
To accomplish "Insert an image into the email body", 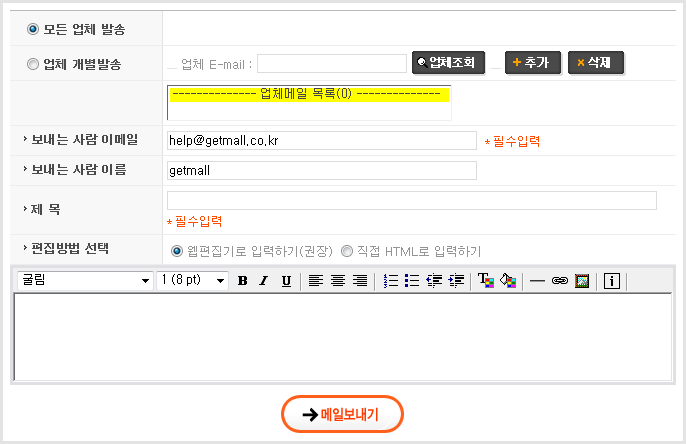I will (x=581, y=281).
